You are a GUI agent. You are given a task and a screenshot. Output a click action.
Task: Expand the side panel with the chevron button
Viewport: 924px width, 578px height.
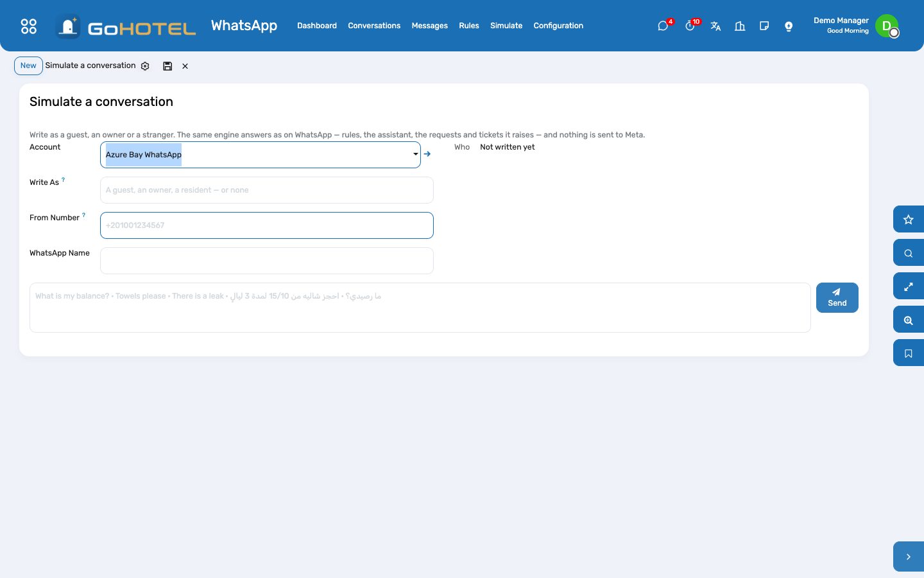point(909,557)
